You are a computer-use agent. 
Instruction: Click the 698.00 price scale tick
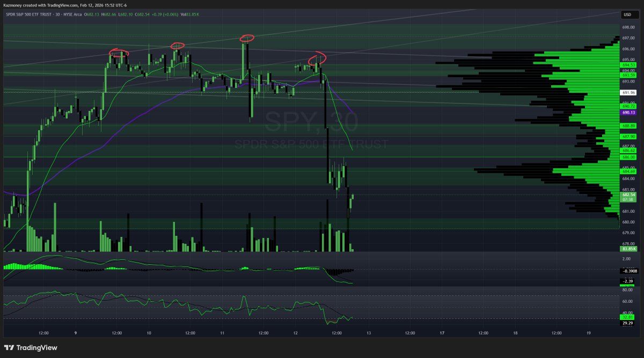628,27
